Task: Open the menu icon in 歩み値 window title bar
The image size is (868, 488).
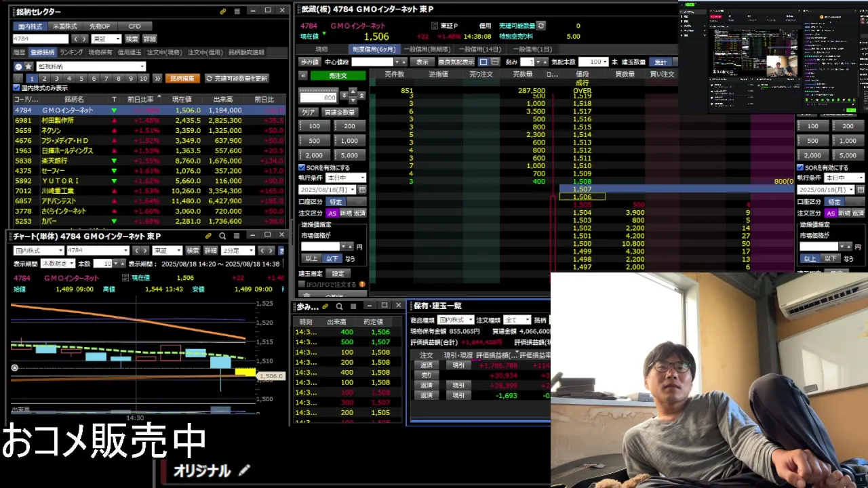Action: (x=353, y=306)
